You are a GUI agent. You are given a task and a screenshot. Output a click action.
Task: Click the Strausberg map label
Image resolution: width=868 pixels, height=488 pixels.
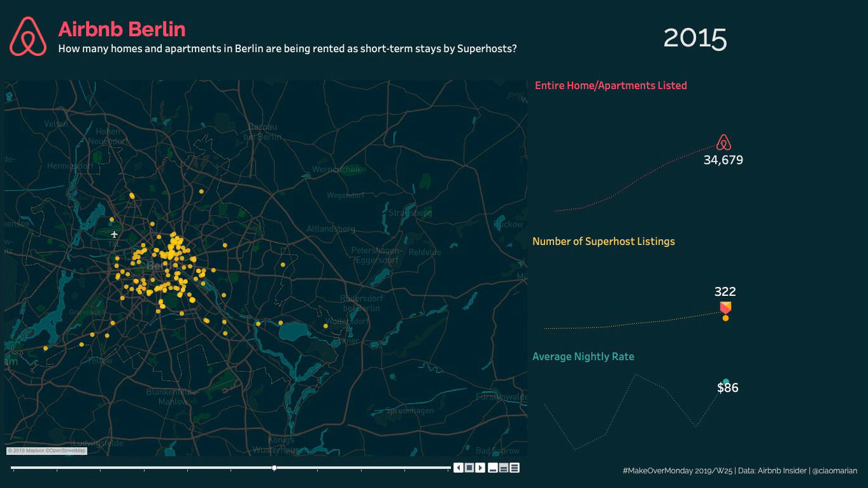(x=410, y=213)
